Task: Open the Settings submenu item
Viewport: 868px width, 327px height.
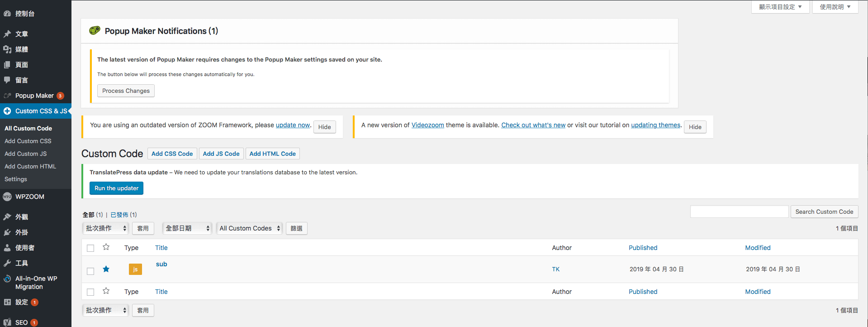Action: tap(16, 179)
